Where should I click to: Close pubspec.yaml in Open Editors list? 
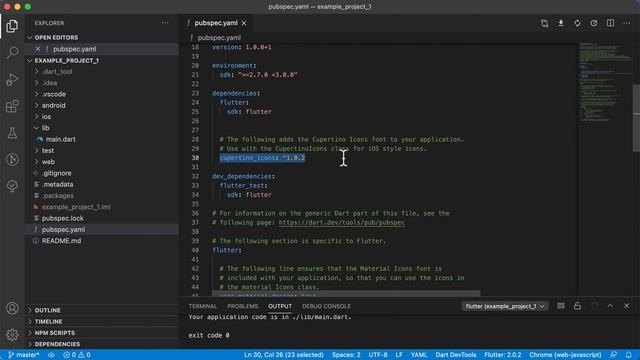tap(38, 49)
